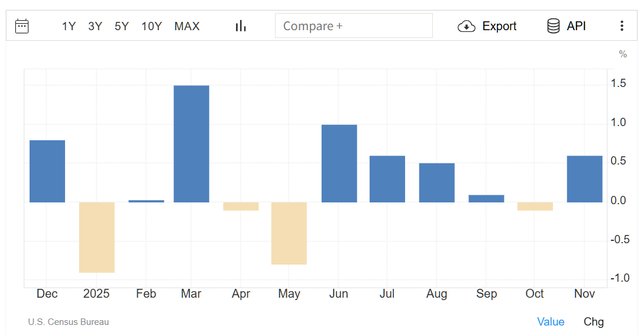
Task: Open the API link text
Action: 576,26
